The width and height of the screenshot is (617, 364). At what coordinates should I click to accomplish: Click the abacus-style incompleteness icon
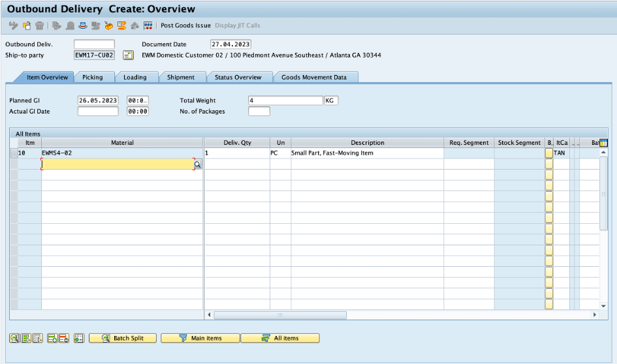(148, 25)
